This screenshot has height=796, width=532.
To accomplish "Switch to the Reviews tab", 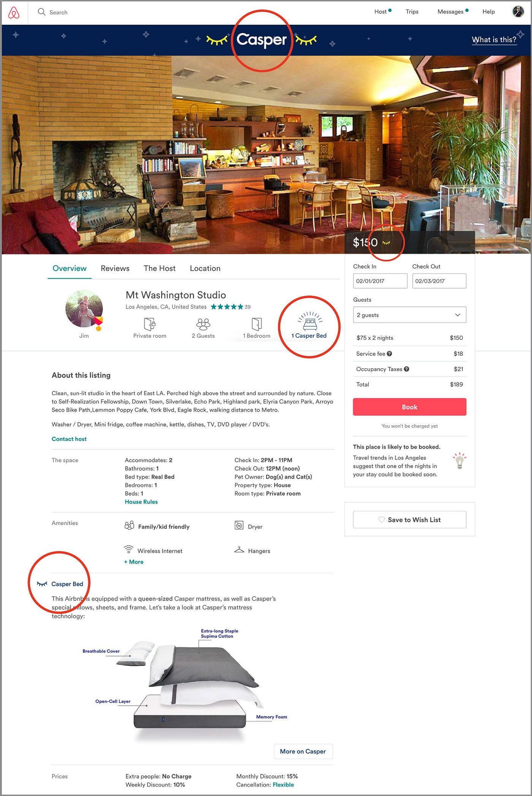I will pos(115,269).
